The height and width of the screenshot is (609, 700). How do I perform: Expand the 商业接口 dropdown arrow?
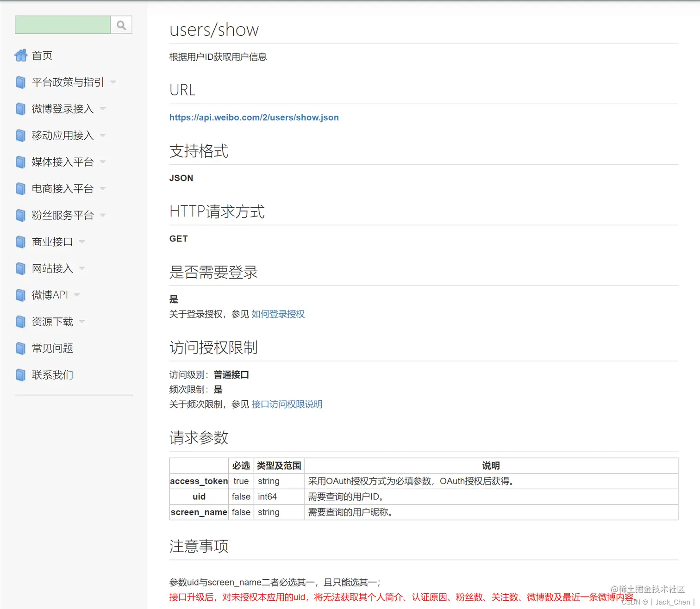click(x=82, y=242)
